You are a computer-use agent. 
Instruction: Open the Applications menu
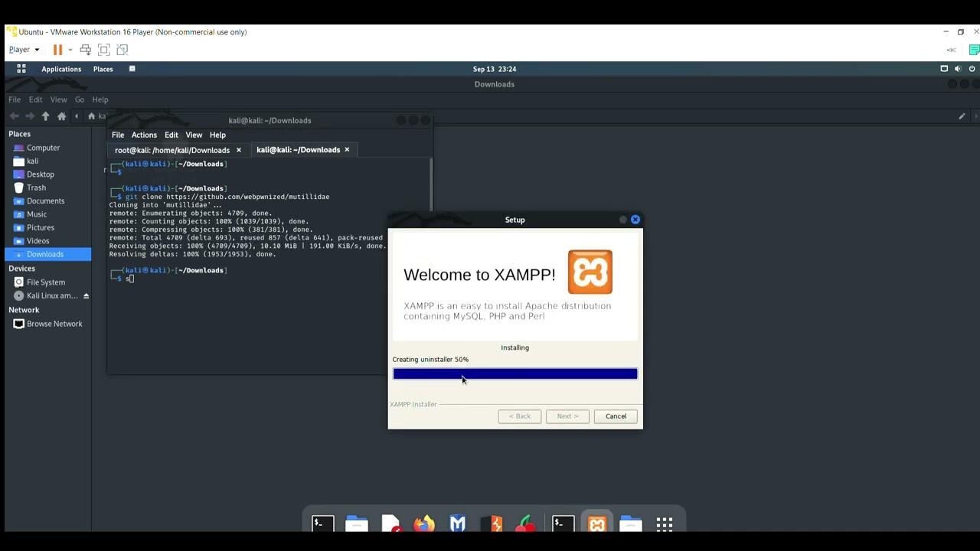[x=61, y=69]
